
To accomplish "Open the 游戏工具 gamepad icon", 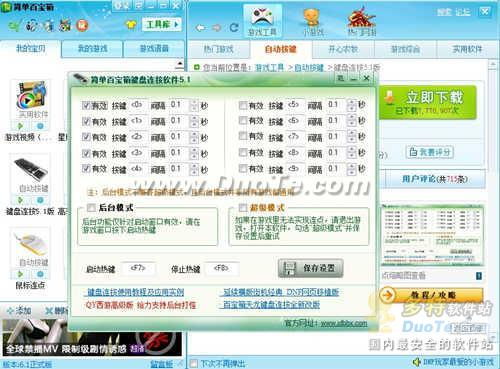I will [263, 17].
